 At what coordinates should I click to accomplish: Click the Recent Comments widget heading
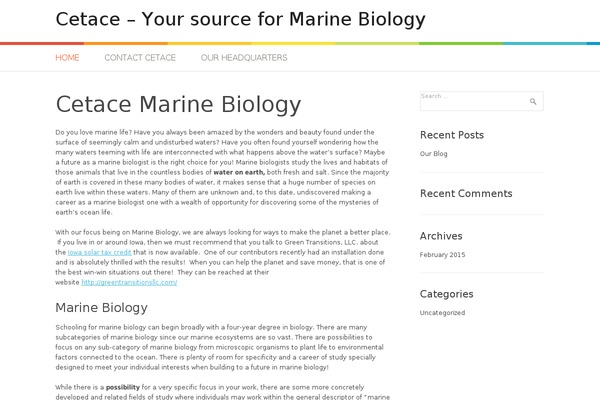pos(466,194)
